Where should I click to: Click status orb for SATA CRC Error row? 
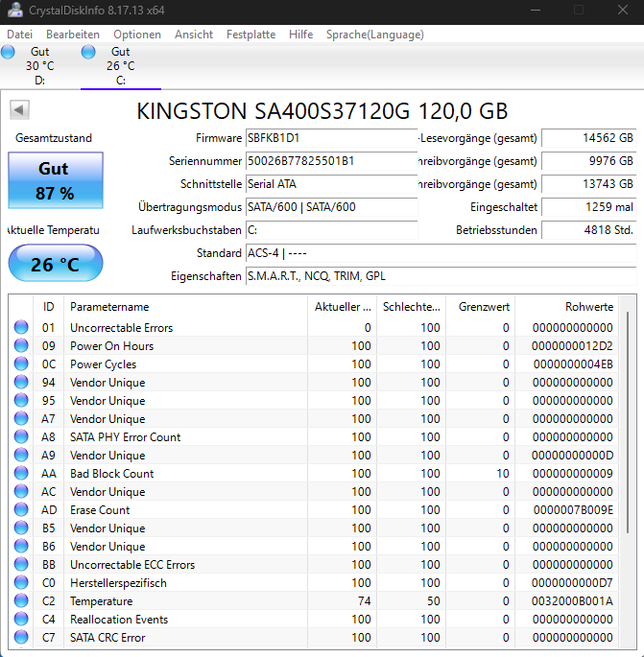21,637
